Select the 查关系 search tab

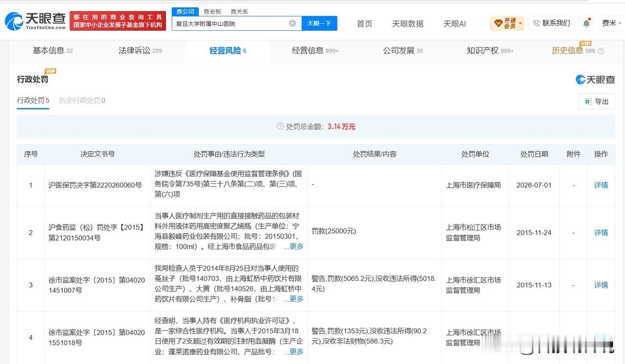pyautogui.click(x=239, y=11)
